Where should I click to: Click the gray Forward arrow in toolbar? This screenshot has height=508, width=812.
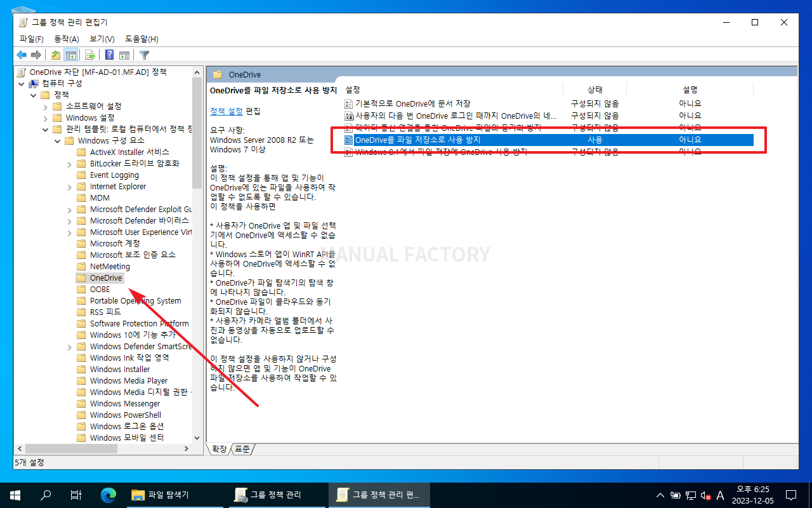36,55
